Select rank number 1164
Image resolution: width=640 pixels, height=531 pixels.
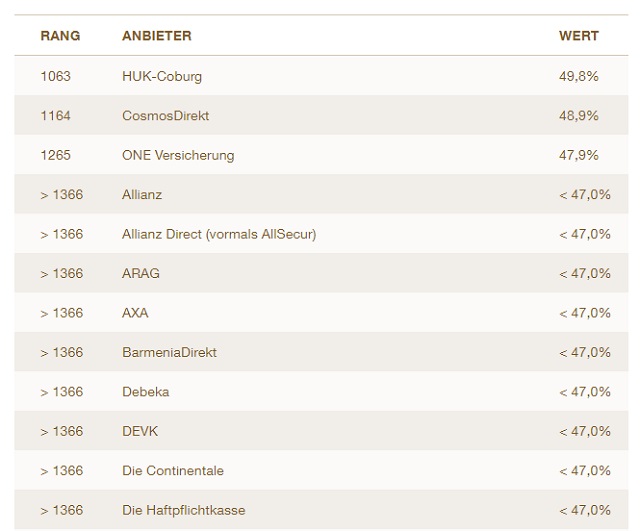[x=55, y=116]
